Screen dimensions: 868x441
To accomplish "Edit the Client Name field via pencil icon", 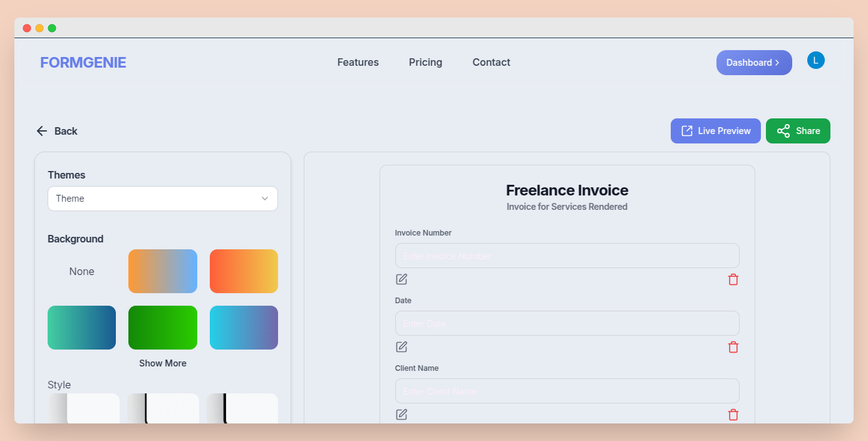I will tap(401, 415).
